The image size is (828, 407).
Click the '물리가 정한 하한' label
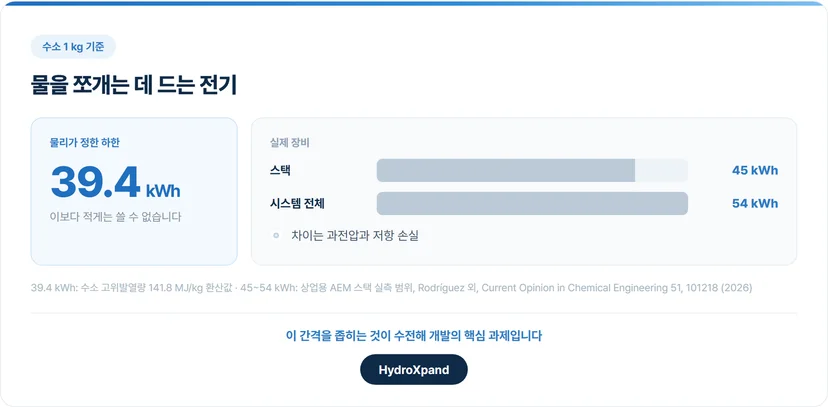point(84,143)
